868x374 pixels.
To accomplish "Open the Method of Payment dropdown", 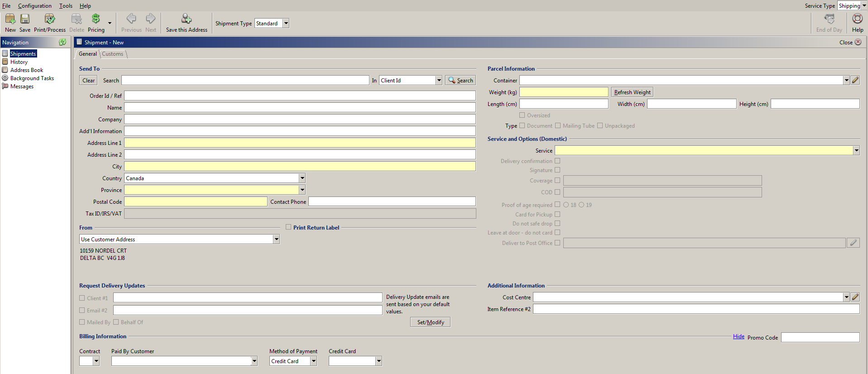I will [x=313, y=361].
